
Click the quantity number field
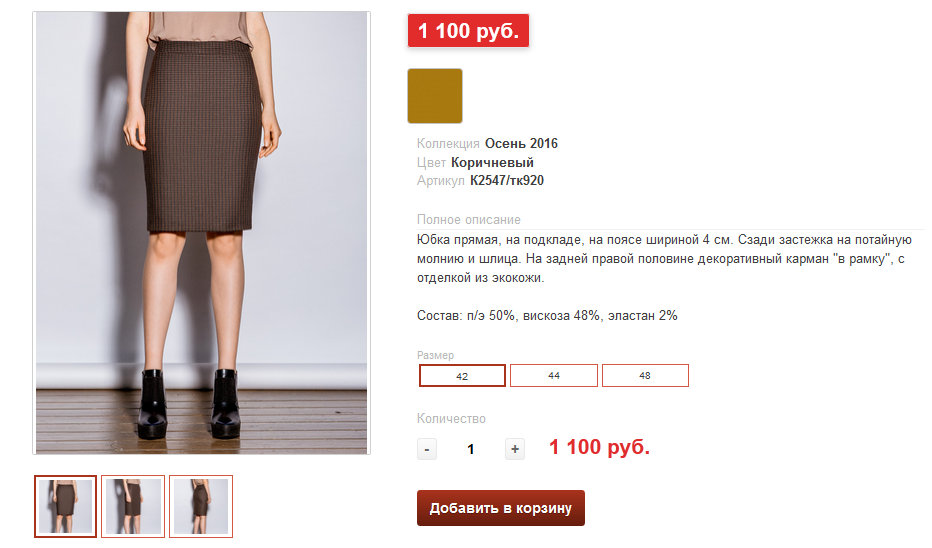(471, 449)
